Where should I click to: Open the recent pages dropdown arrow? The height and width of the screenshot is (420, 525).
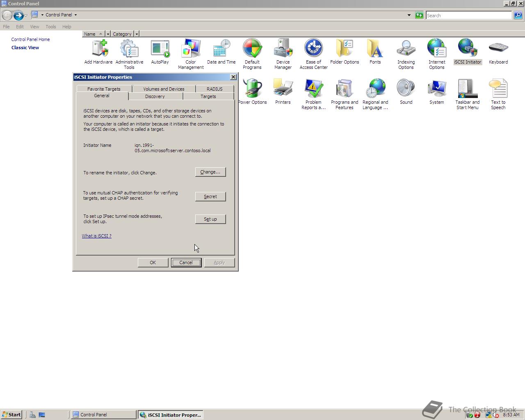click(x=26, y=16)
